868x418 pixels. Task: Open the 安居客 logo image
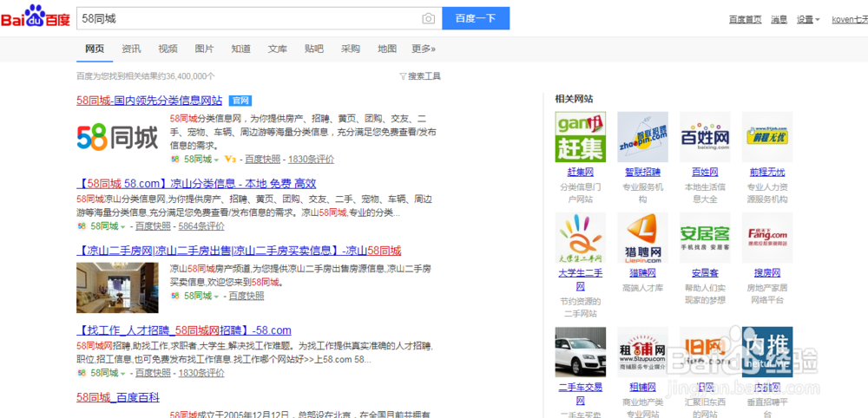[x=705, y=238]
